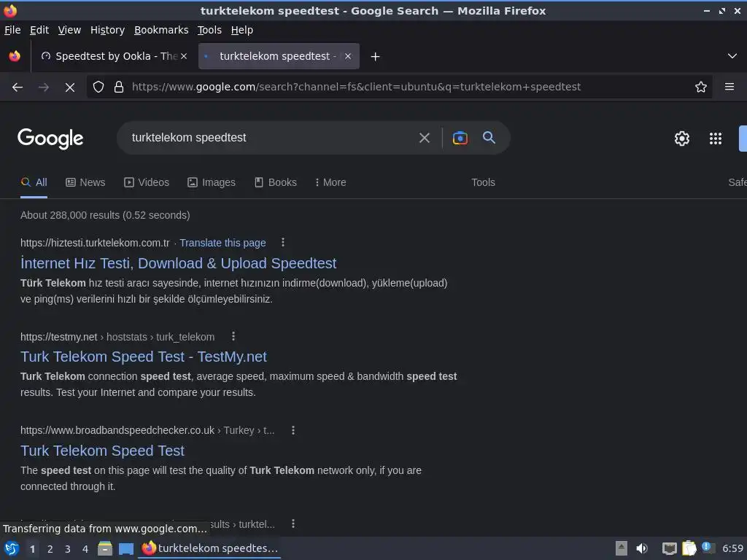Open Firefox hamburger application menu
Screen dimensions: 747x560
pos(729,87)
